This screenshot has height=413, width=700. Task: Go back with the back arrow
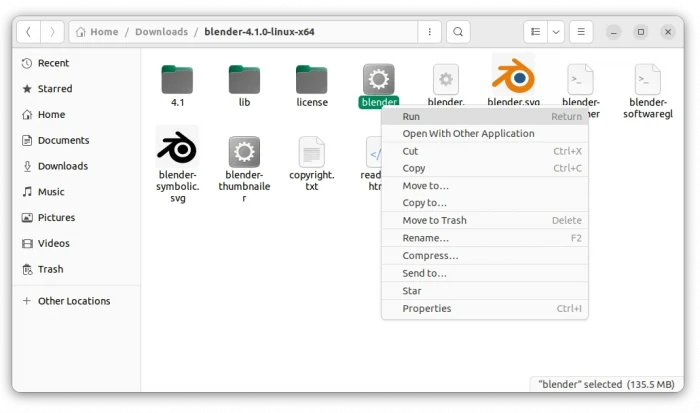pos(28,32)
